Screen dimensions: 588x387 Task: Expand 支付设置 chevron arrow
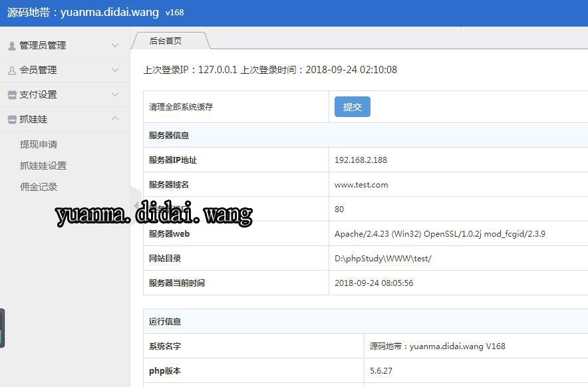115,95
